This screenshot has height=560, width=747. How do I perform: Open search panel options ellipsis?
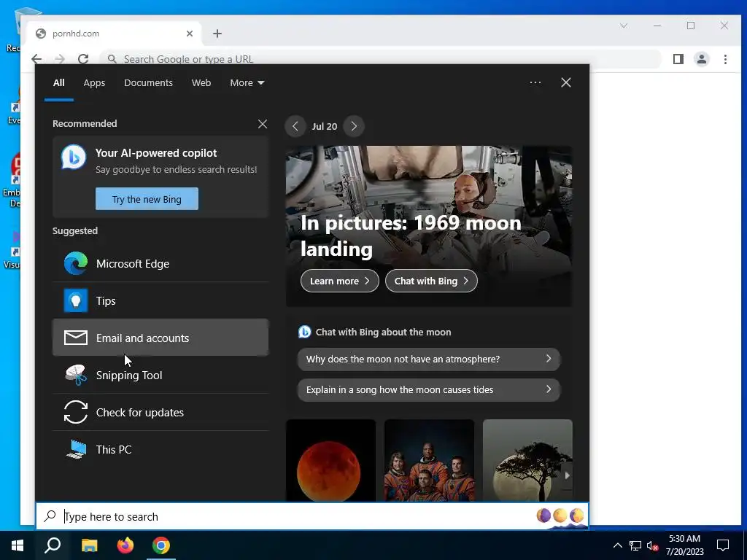(535, 82)
